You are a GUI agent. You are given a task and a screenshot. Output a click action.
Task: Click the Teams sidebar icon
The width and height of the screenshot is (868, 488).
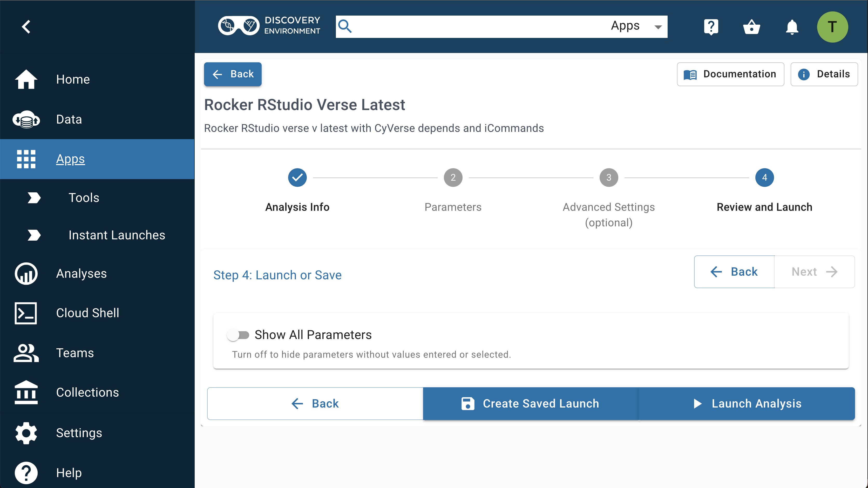point(26,352)
